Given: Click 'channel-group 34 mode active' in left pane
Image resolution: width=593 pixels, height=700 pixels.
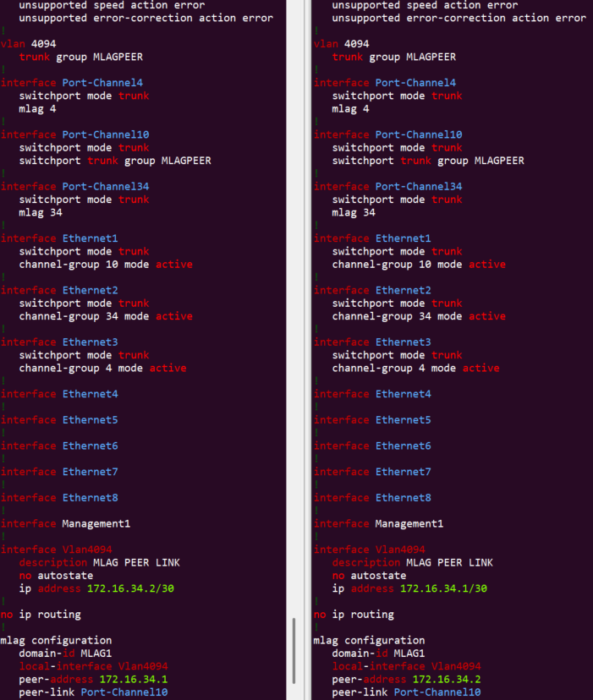Looking at the screenshot, I should point(106,316).
